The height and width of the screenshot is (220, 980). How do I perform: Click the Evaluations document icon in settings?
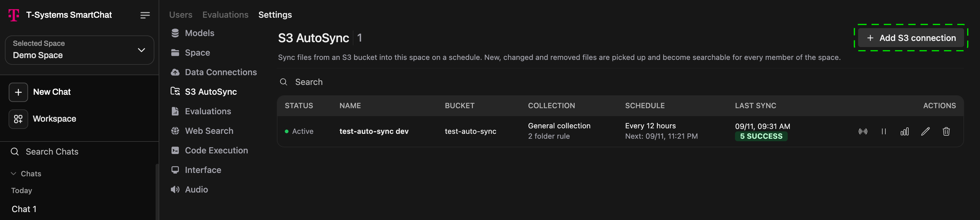(175, 111)
